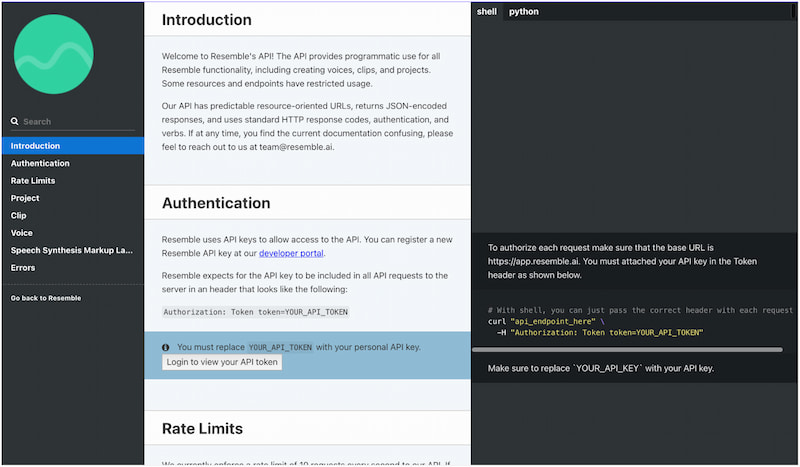Open Authentication from the sidebar navigation

click(40, 163)
